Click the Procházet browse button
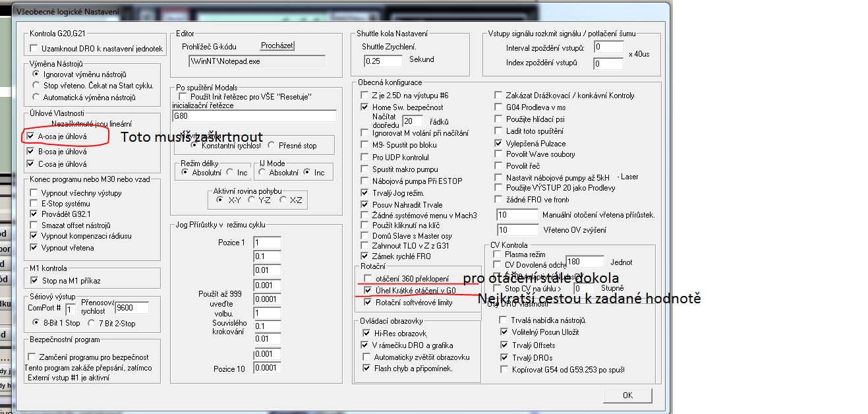Viewport: 868px width, 414px height. 277,45
